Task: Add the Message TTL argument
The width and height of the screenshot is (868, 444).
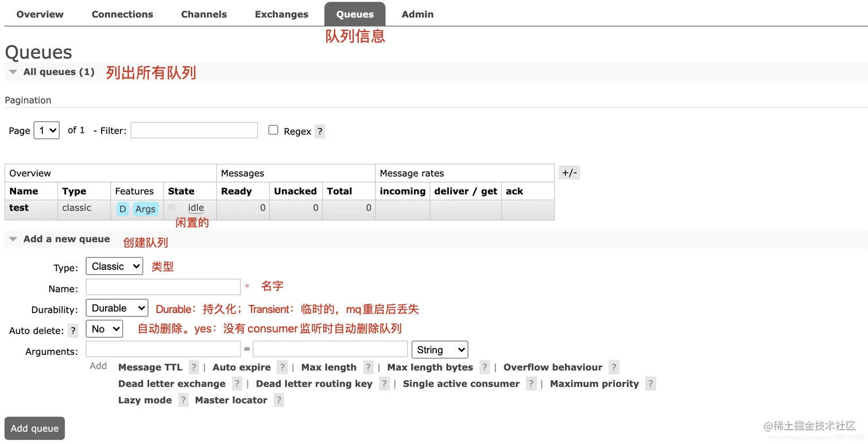Action: click(x=150, y=368)
